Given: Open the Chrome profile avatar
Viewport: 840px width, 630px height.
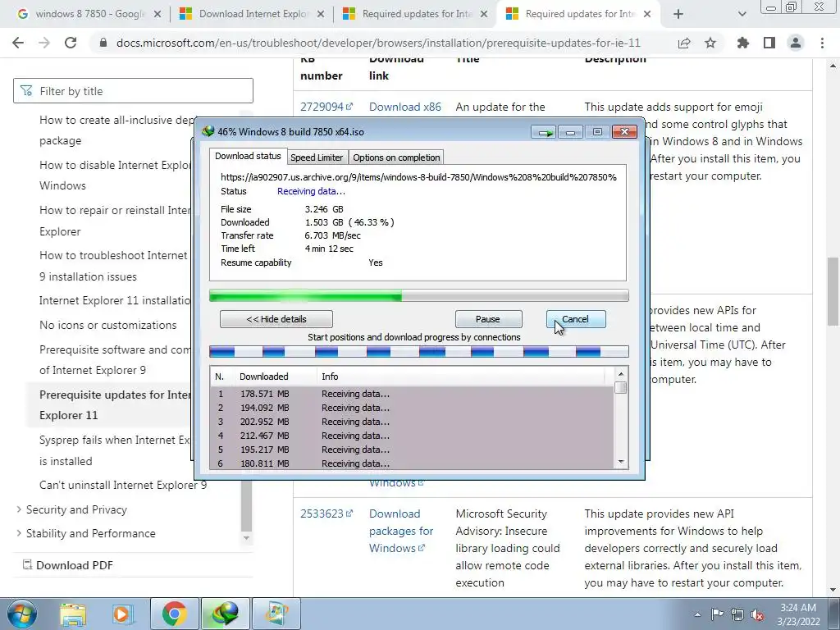Looking at the screenshot, I should (x=796, y=43).
